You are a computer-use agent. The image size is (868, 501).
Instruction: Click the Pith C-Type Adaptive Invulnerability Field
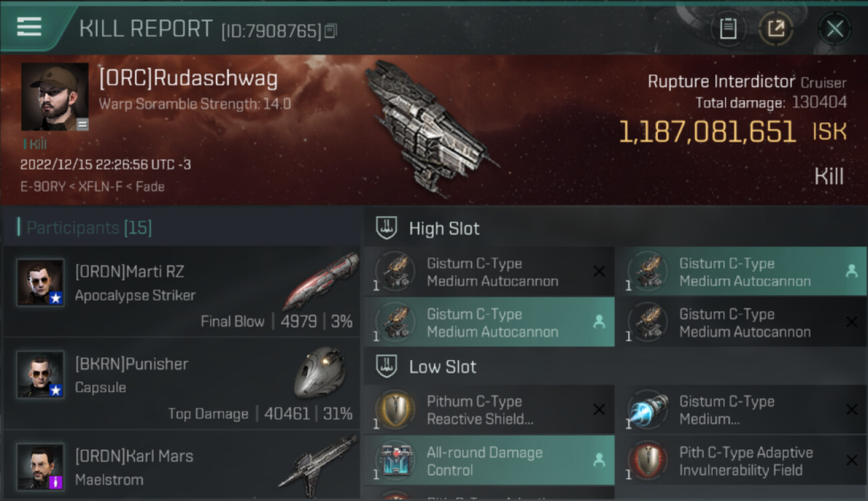click(742, 461)
